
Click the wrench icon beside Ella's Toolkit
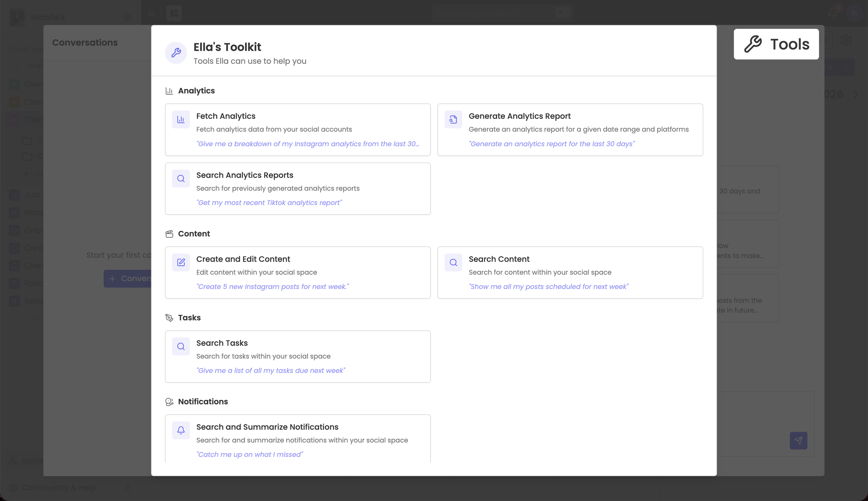176,53
